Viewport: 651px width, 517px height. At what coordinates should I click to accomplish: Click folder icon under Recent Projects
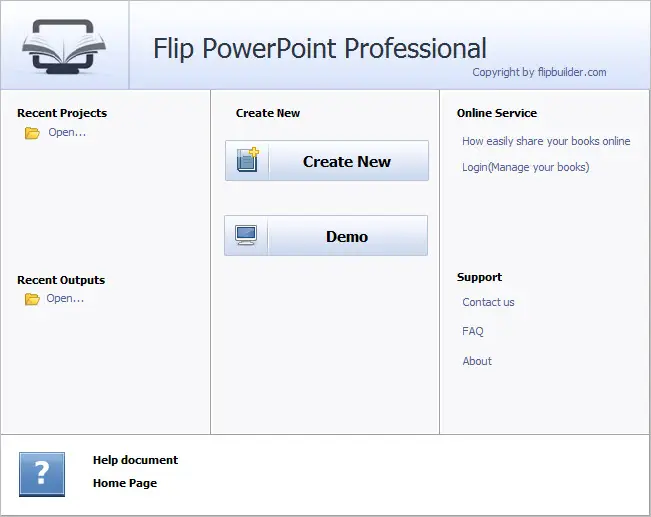(x=32, y=133)
